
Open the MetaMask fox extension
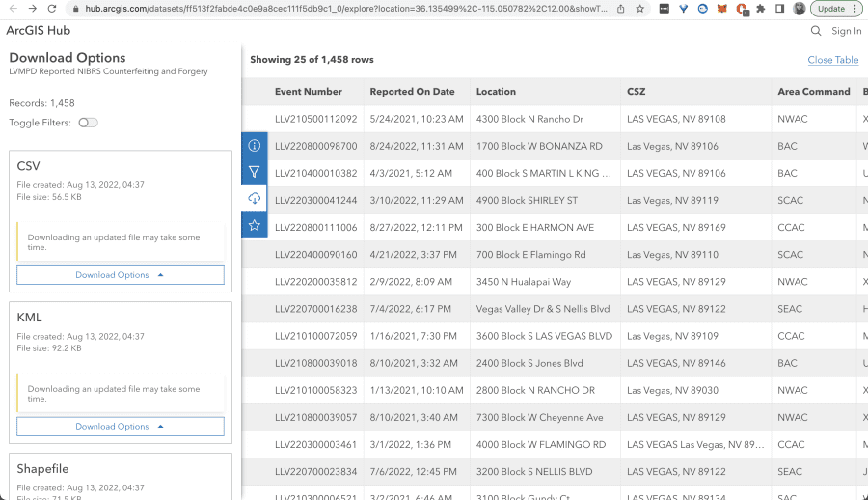[x=721, y=9]
